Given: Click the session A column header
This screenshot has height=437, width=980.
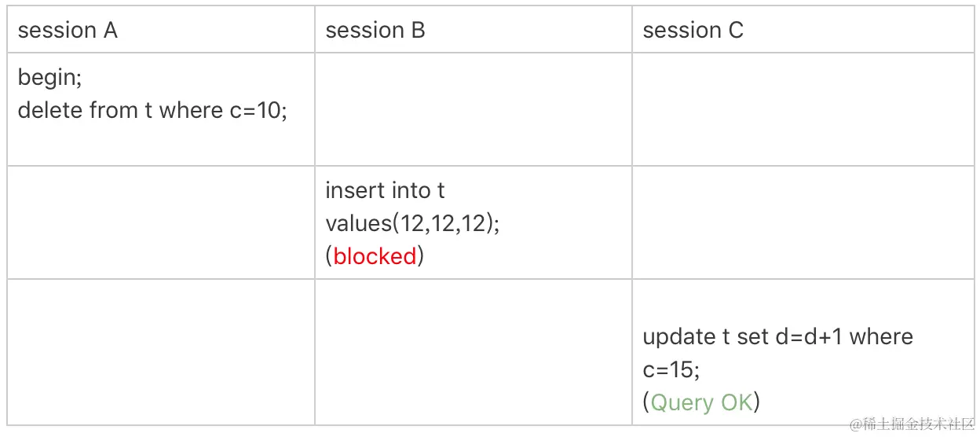Looking at the screenshot, I should pyautogui.click(x=68, y=31).
